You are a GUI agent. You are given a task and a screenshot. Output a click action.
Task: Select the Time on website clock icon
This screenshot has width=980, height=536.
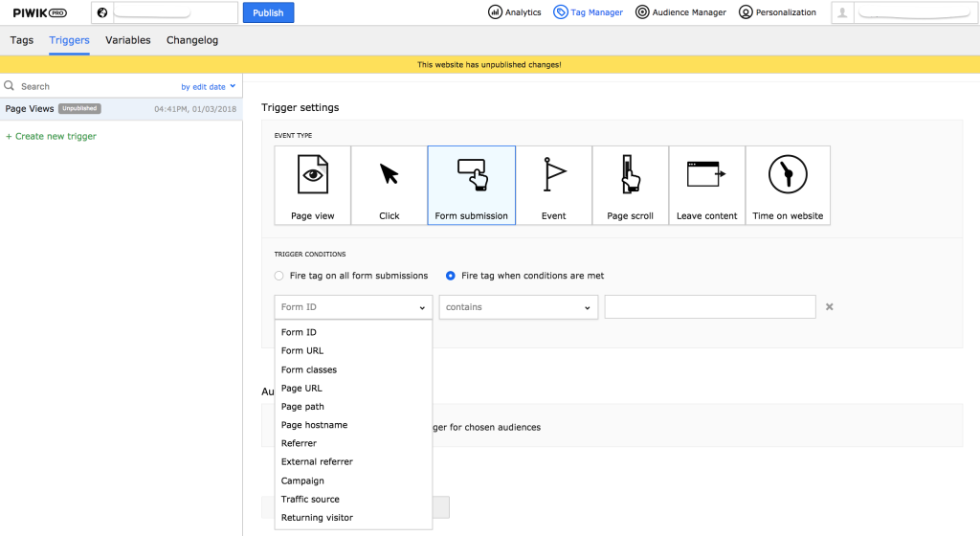788,174
